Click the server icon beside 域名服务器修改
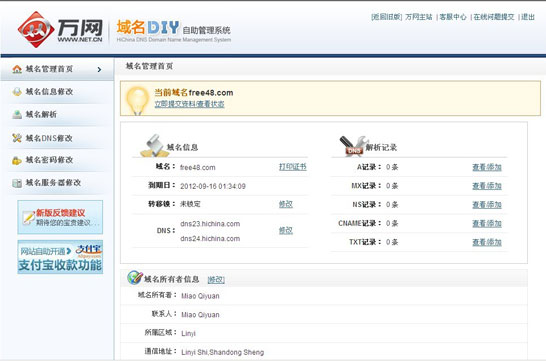The width and height of the screenshot is (546, 361). click(17, 183)
